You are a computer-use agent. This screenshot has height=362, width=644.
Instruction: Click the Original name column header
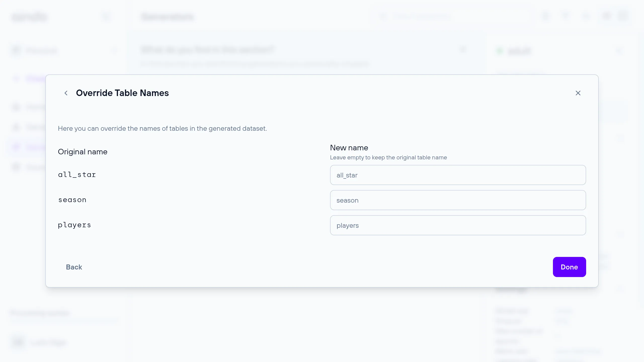[x=83, y=152]
